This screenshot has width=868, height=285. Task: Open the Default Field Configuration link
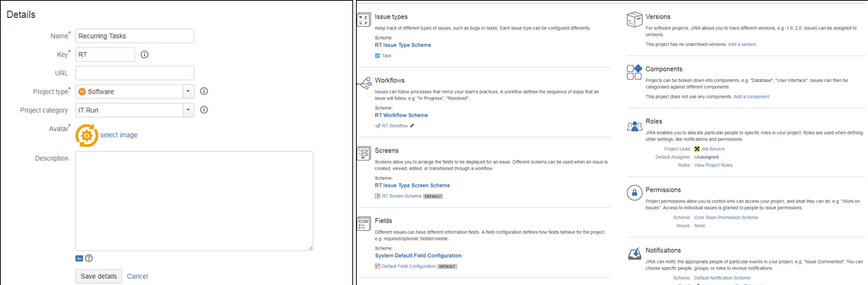(x=408, y=266)
